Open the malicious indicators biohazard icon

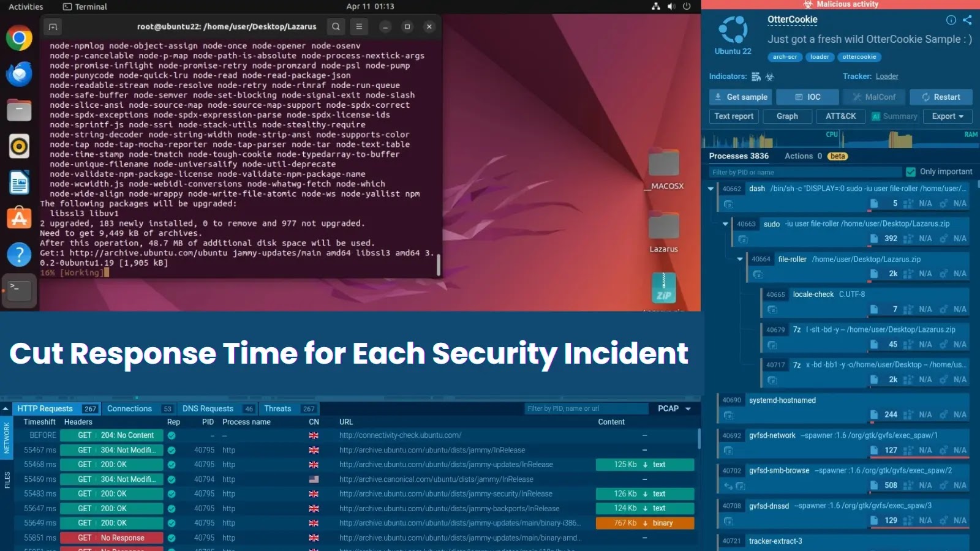[771, 77]
